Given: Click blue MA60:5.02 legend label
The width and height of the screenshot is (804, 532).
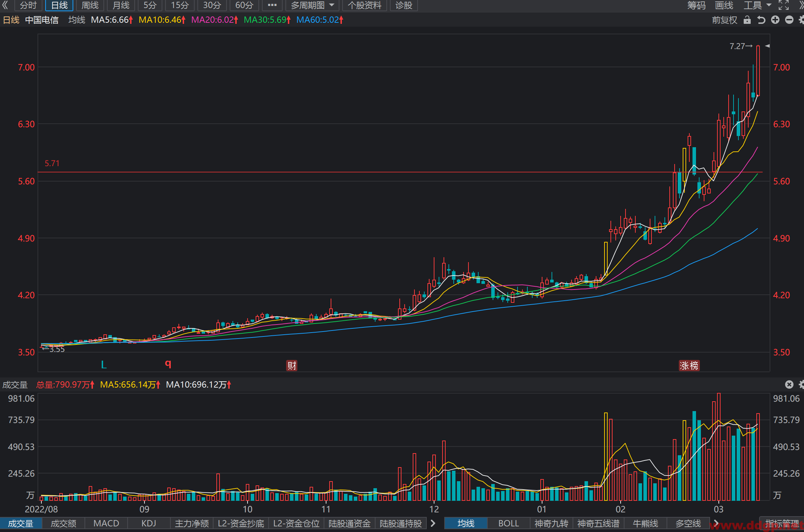Looking at the screenshot, I should click(x=320, y=20).
